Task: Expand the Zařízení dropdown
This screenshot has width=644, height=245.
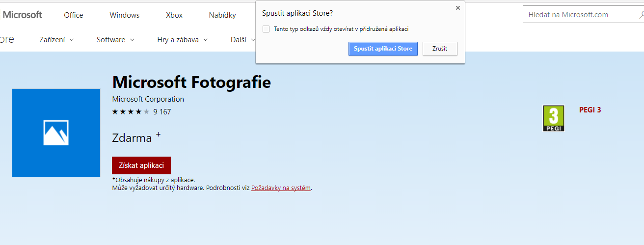Action: 57,40
